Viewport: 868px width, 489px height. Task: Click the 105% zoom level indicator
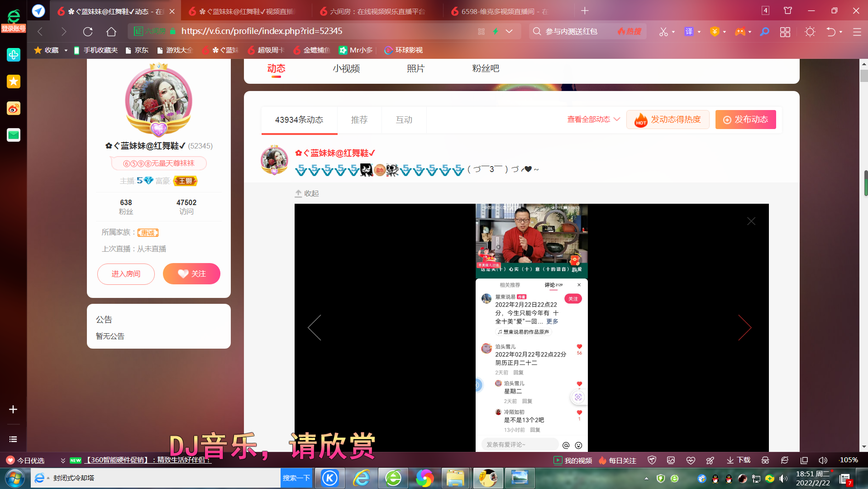(849, 460)
